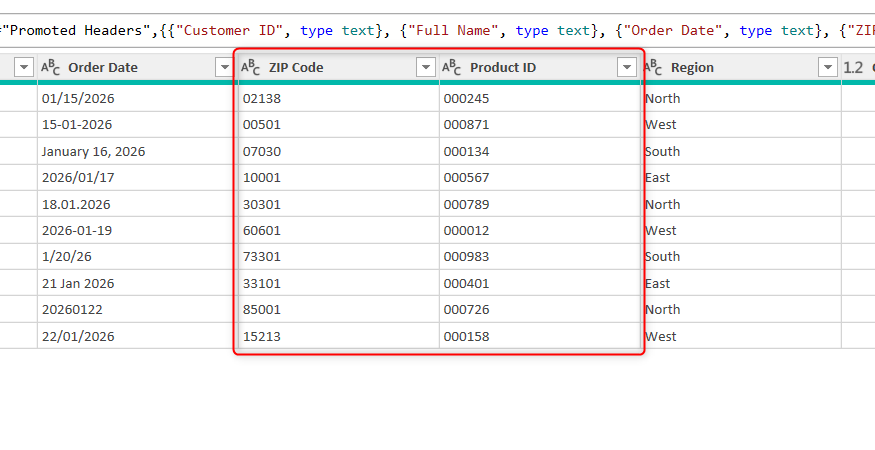
Task: Select Region cell North in 85001 row
Action: point(741,309)
